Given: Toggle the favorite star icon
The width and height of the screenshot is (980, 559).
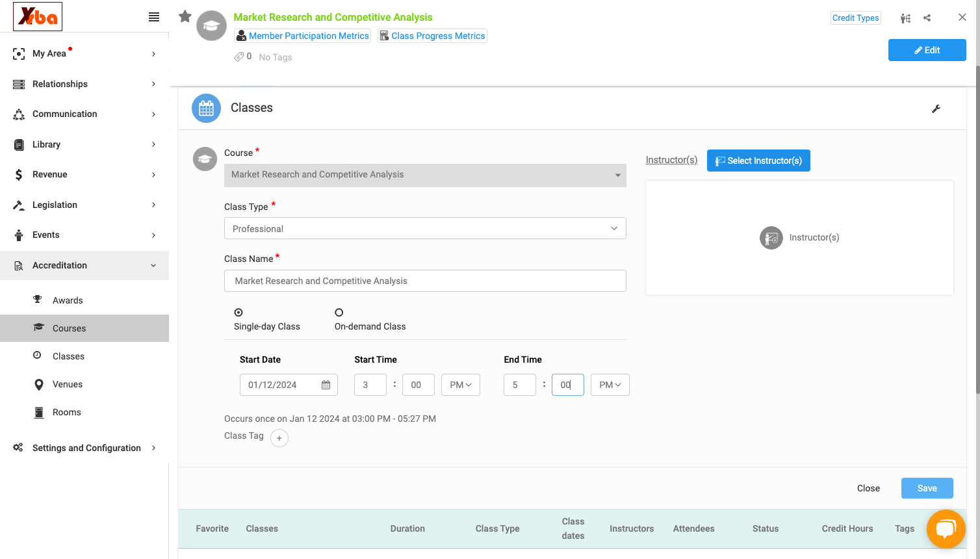Looking at the screenshot, I should click(185, 16).
